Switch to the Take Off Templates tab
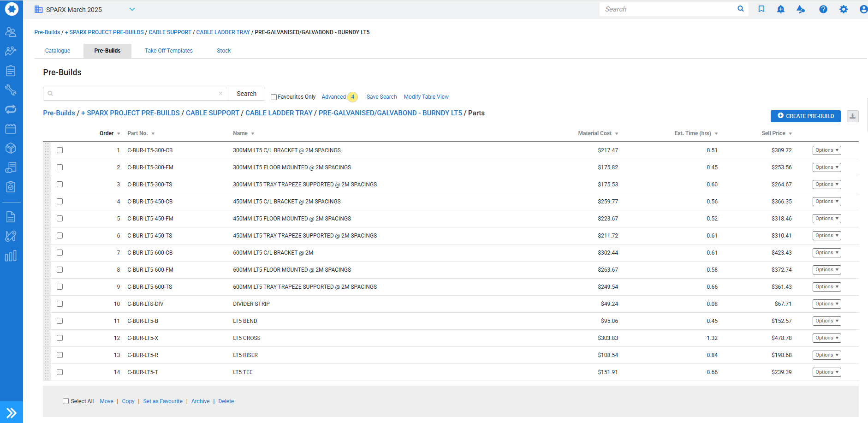The image size is (868, 423). pyautogui.click(x=168, y=51)
